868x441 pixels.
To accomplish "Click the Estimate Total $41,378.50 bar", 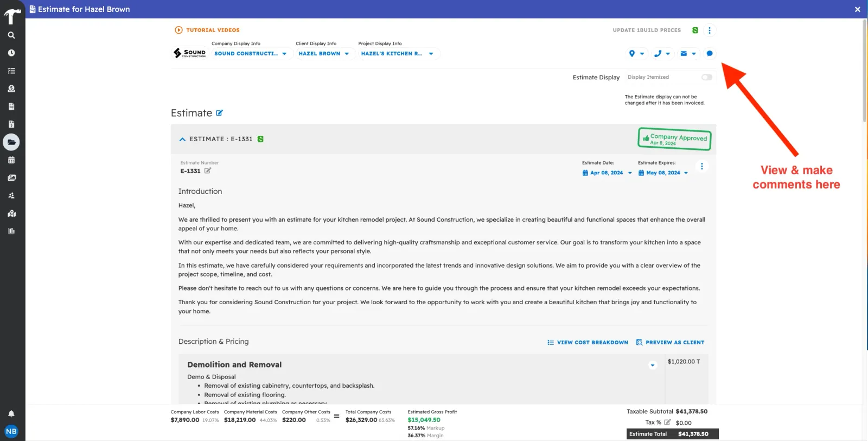I will [673, 434].
